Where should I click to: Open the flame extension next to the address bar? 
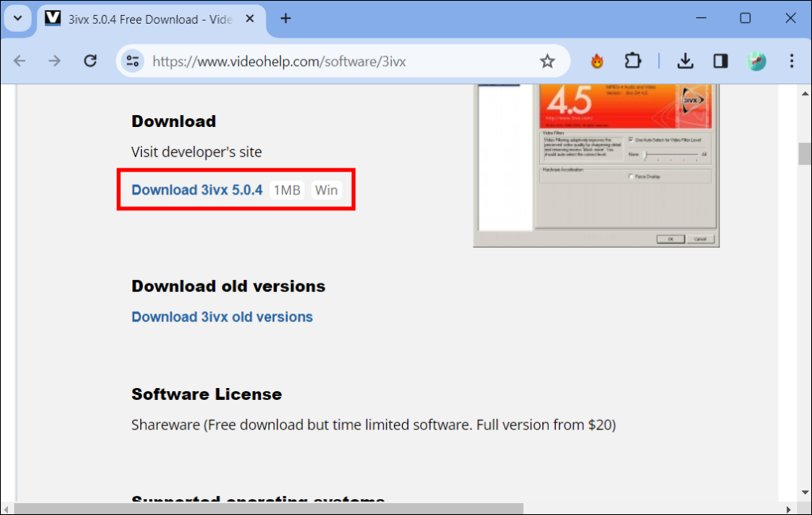[596, 60]
